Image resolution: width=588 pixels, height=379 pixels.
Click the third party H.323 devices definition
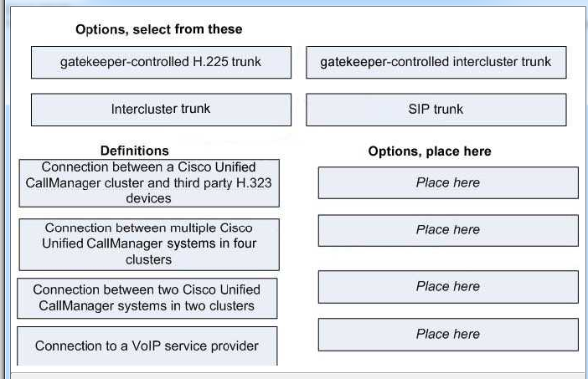click(x=149, y=182)
